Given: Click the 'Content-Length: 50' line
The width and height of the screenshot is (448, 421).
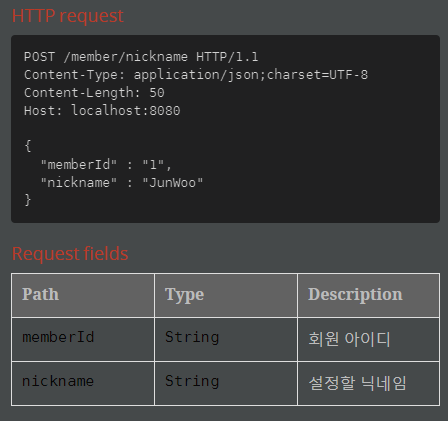Looking at the screenshot, I should (x=94, y=93).
